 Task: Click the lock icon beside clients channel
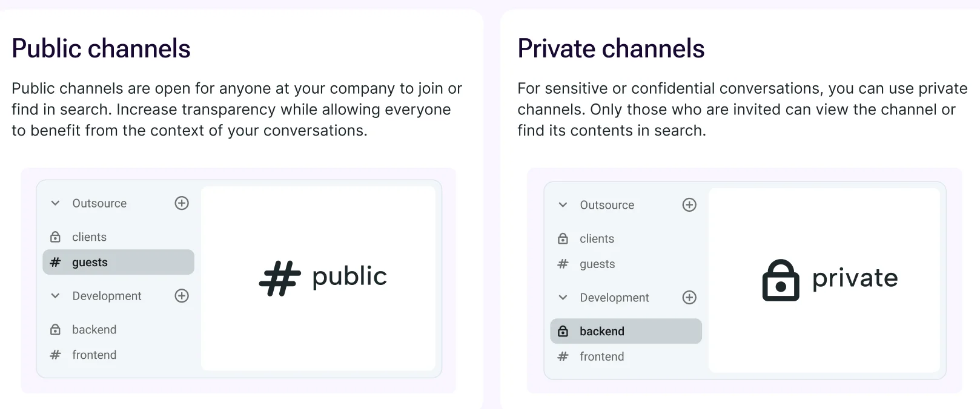(56, 237)
